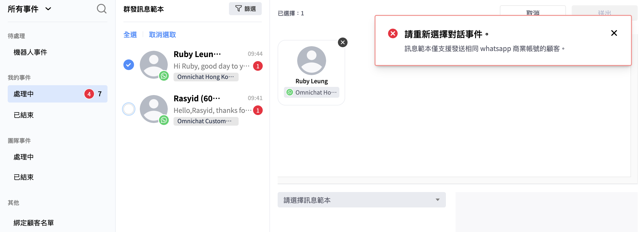Screen dimensions: 644x232
Task: Click the template dropdown arrow
Action: pos(437,200)
